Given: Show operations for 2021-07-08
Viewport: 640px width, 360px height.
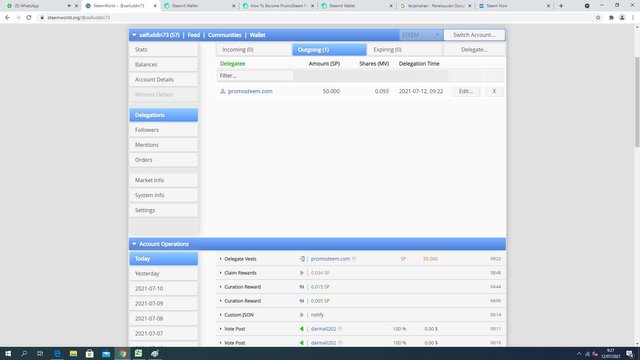Looking at the screenshot, I should [x=164, y=318].
